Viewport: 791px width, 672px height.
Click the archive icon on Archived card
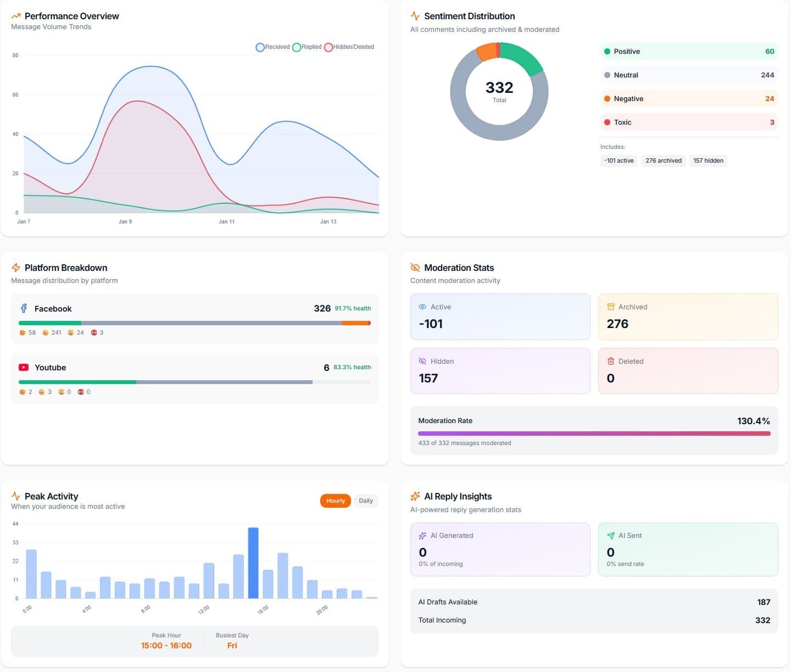click(x=611, y=307)
